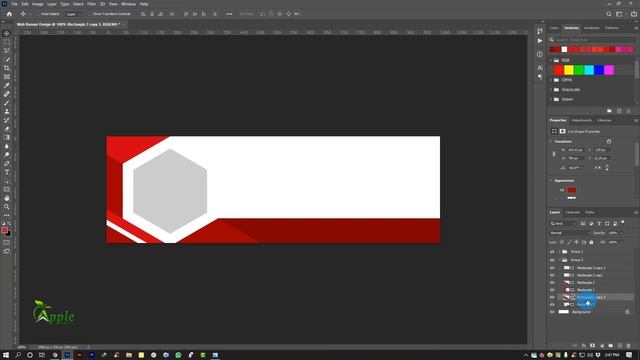Switch to the Channels tab
The height and width of the screenshot is (360, 640).
coord(572,212)
